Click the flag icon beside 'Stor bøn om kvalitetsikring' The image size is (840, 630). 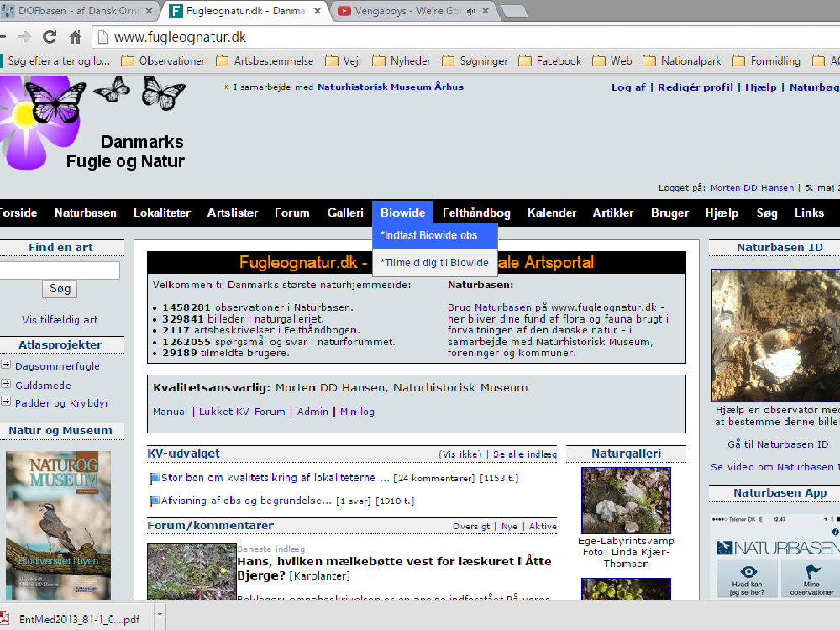pyautogui.click(x=155, y=478)
